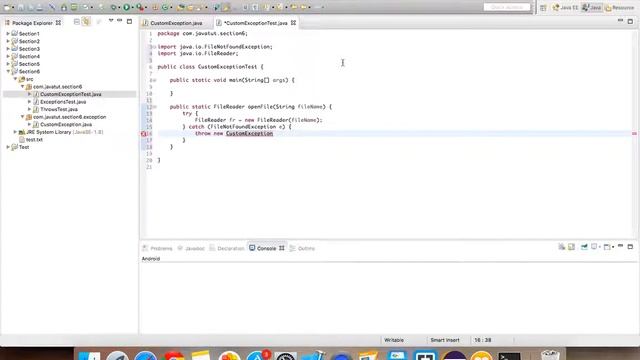Click Smart Insert status bar entry
The width and height of the screenshot is (640, 360).
(445, 340)
